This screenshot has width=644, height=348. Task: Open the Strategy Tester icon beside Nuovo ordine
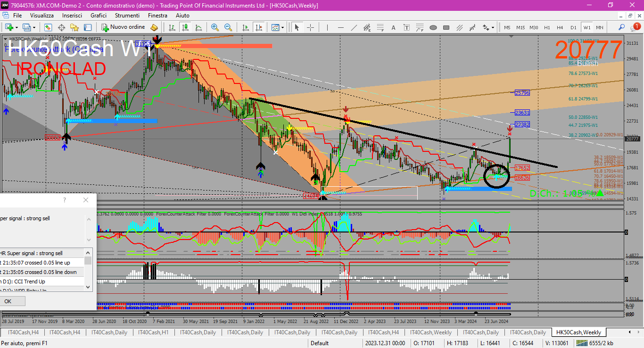(x=154, y=27)
